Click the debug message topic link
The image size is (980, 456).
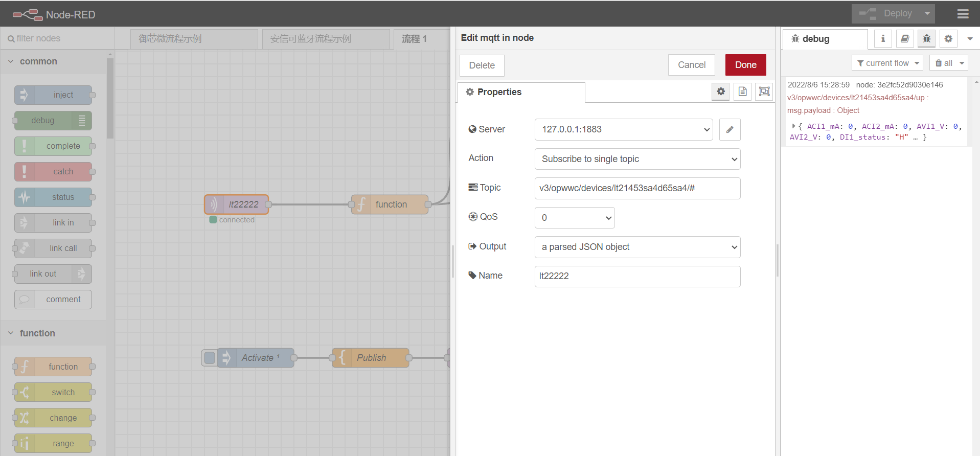tap(856, 98)
